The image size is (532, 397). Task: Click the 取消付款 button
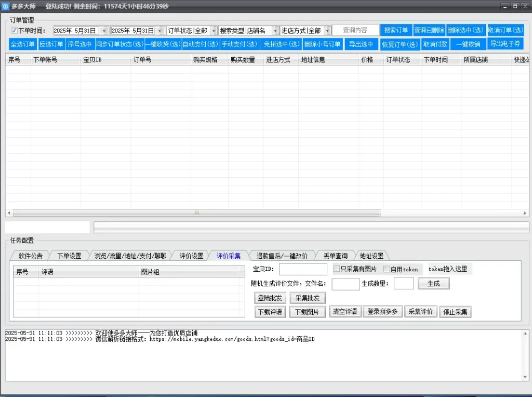point(435,45)
